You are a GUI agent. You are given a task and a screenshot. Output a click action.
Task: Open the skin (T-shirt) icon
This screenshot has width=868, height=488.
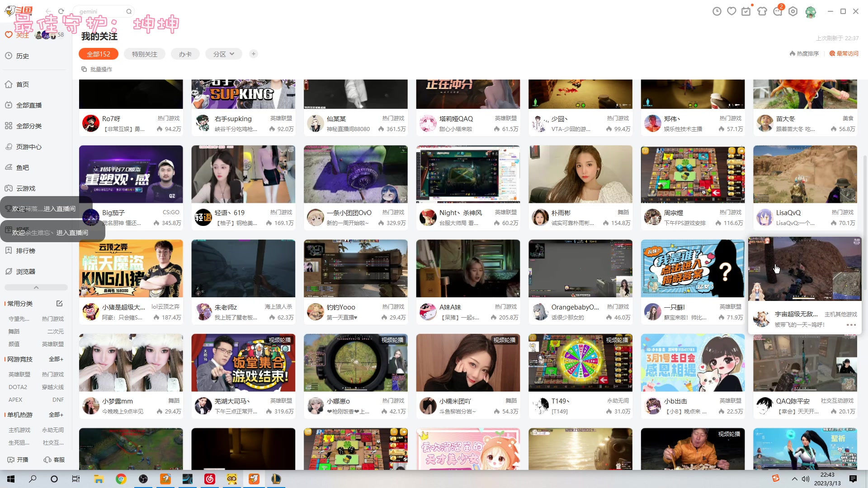click(x=762, y=11)
